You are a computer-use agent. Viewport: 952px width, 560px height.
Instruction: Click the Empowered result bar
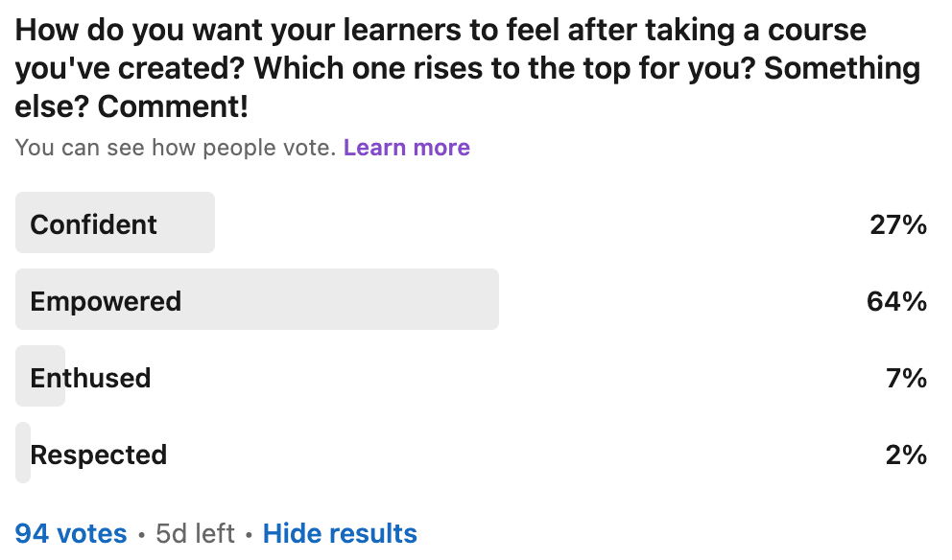257,299
